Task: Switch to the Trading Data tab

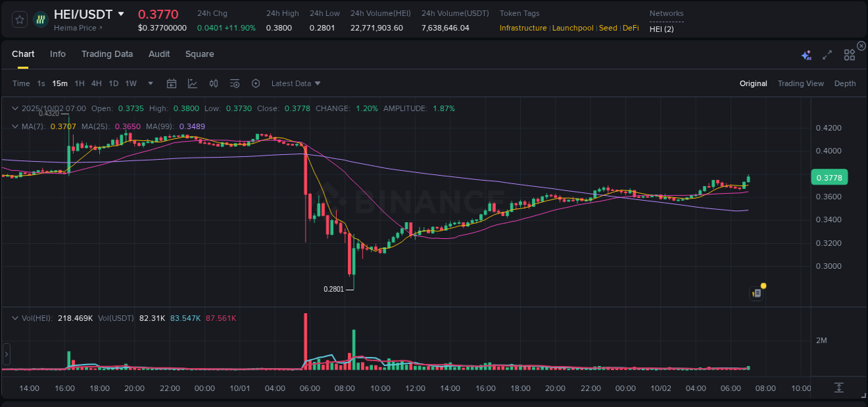Action: coord(107,54)
